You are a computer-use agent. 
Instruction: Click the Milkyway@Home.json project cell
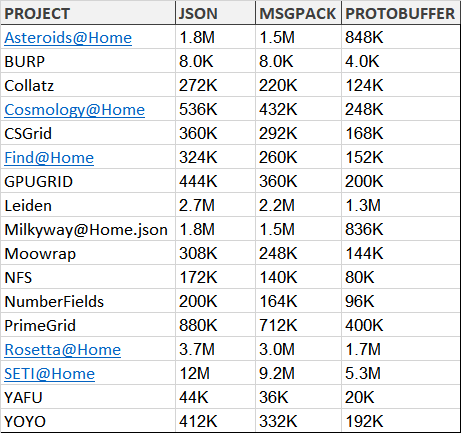(x=88, y=229)
